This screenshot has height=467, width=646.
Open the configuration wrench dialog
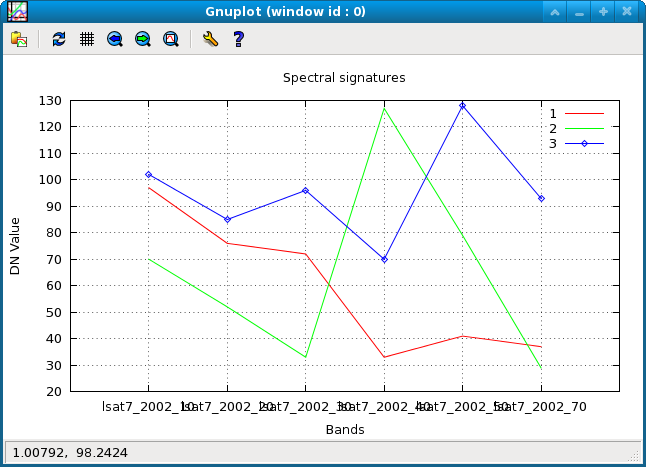click(x=209, y=39)
